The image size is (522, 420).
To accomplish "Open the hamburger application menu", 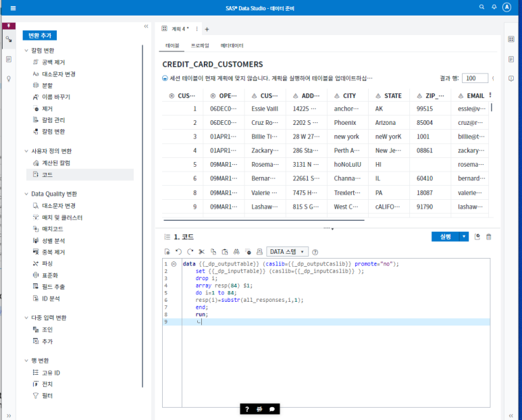I will [x=13, y=7].
